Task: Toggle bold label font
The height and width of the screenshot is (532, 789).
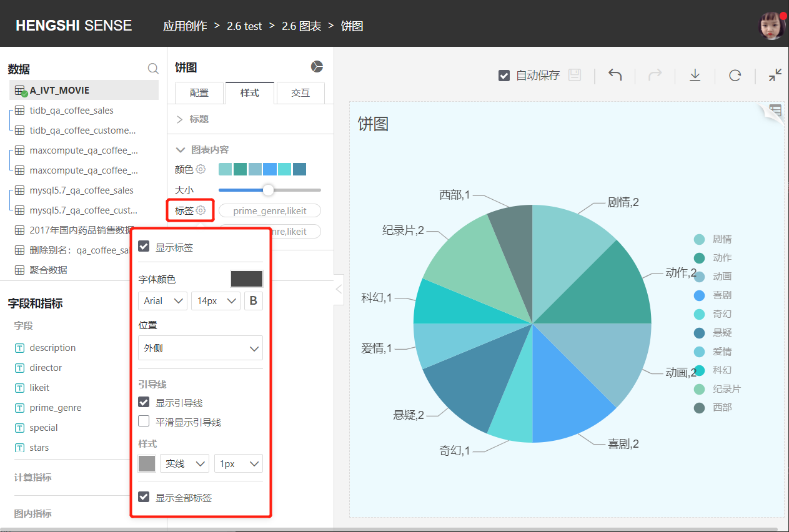Action: [x=254, y=301]
